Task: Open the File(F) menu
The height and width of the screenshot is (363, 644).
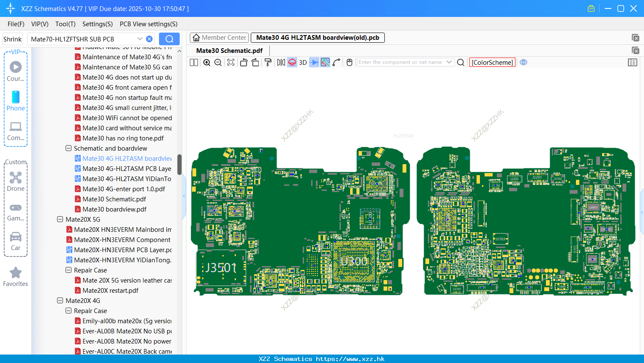Action: point(16,24)
